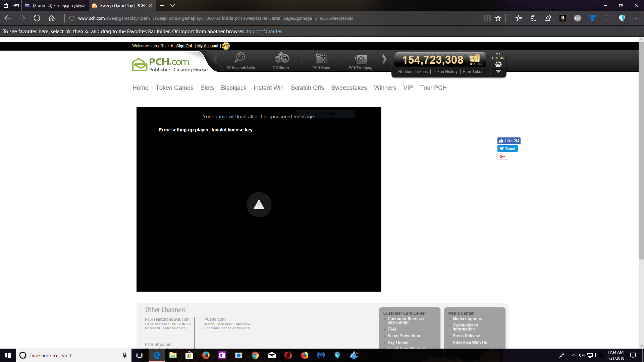Open the Blackjack menu

233,88
